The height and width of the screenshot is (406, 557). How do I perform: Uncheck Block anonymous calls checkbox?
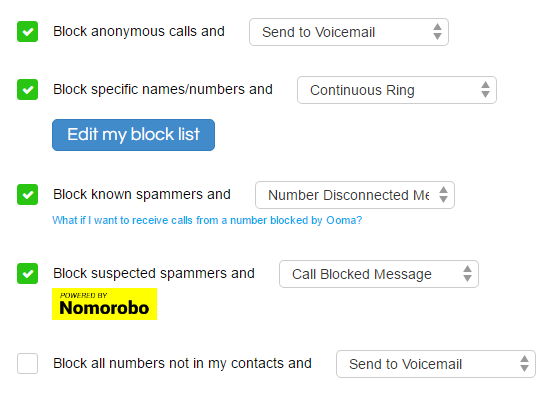pyautogui.click(x=27, y=32)
